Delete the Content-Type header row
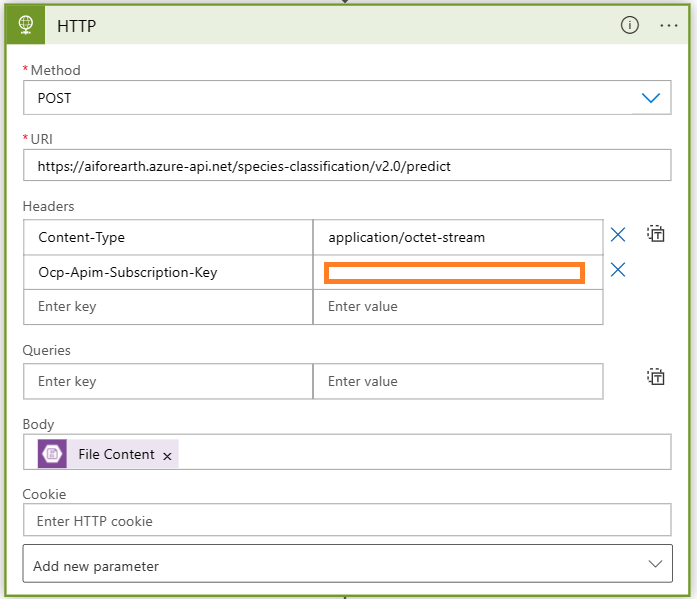This screenshot has height=599, width=697. click(x=618, y=235)
